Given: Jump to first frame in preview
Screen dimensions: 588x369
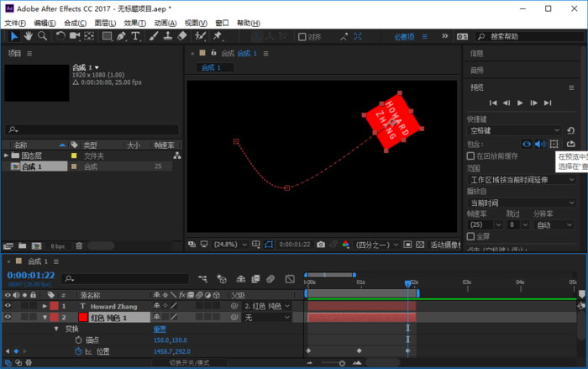Looking at the screenshot, I should [493, 103].
